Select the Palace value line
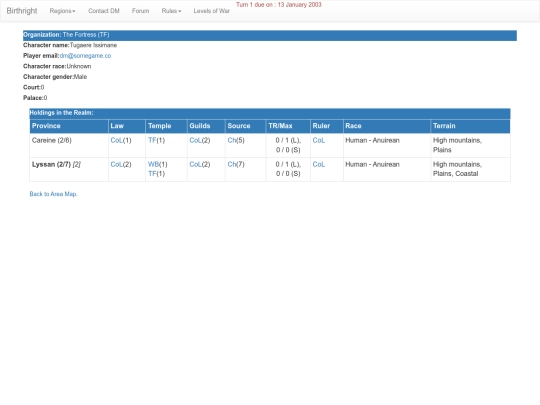 [x=35, y=98]
